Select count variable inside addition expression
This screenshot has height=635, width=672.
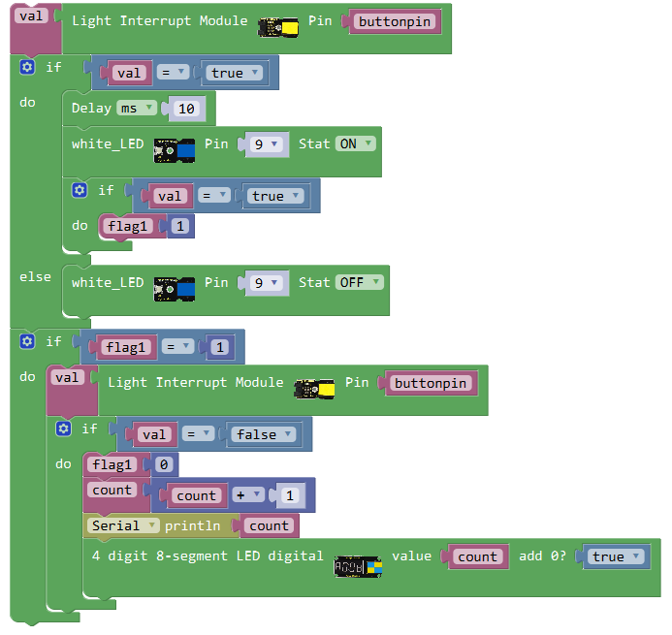click(197, 495)
